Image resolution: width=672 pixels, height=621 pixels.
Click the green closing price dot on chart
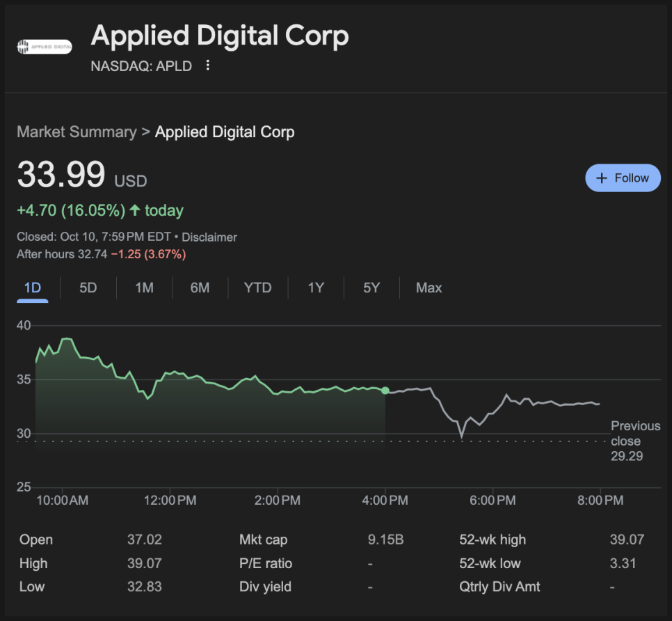click(x=385, y=391)
